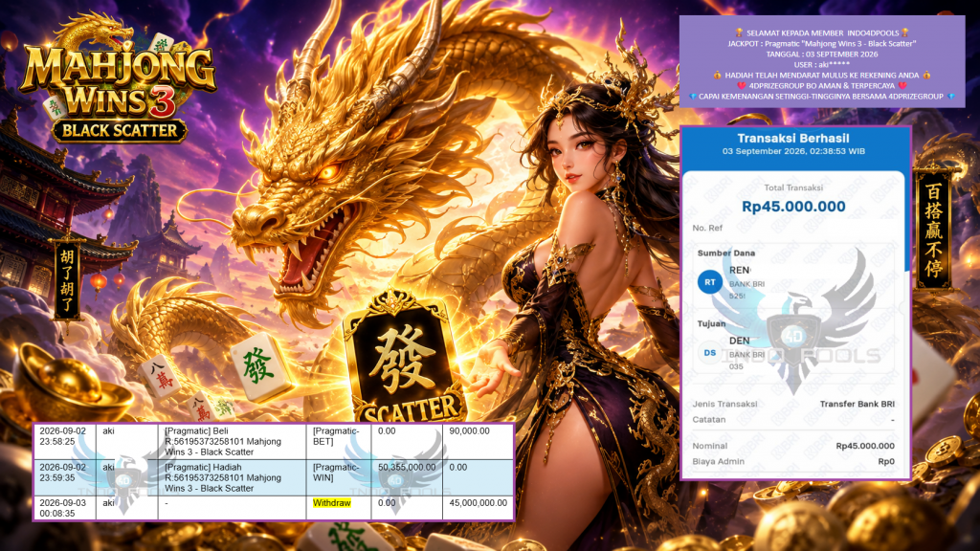980x551 pixels.
Task: Click the Tujuan heading
Action: point(712,323)
